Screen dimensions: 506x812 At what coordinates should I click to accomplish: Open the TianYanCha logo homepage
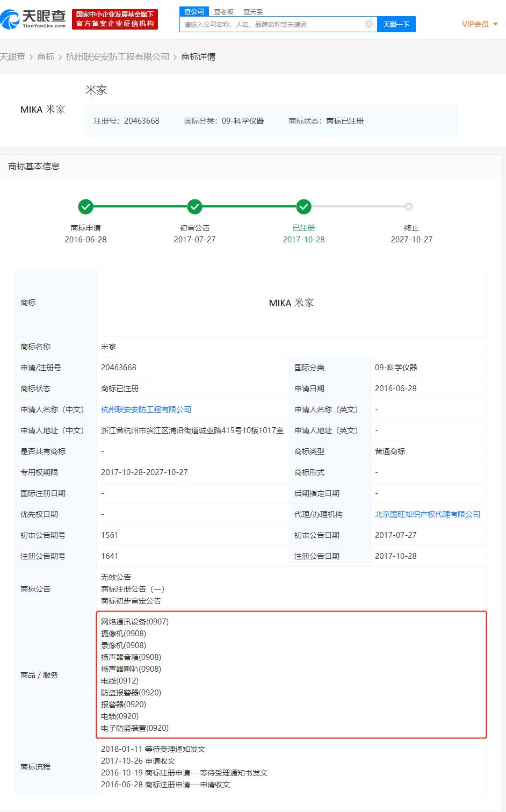tap(33, 19)
